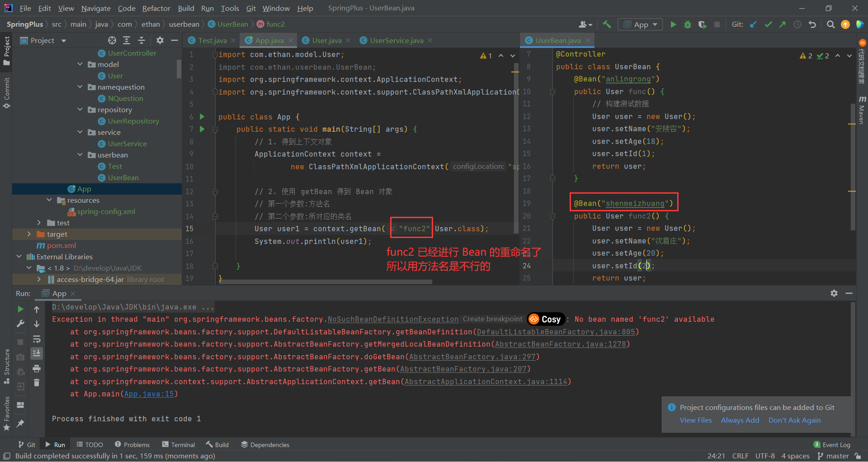The image size is (868, 462).
Task: Start debugging with the bug icon
Action: pos(688,24)
